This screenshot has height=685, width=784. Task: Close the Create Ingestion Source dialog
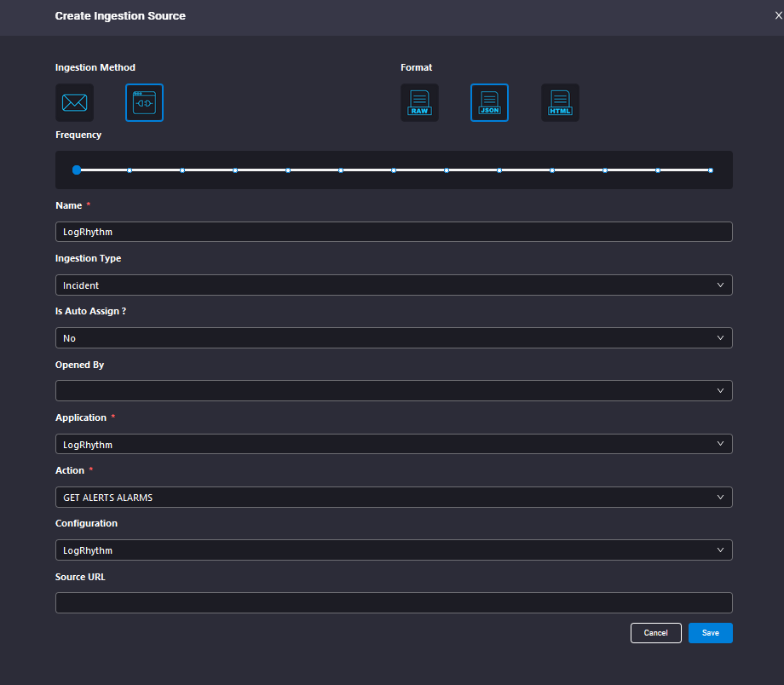click(x=779, y=15)
